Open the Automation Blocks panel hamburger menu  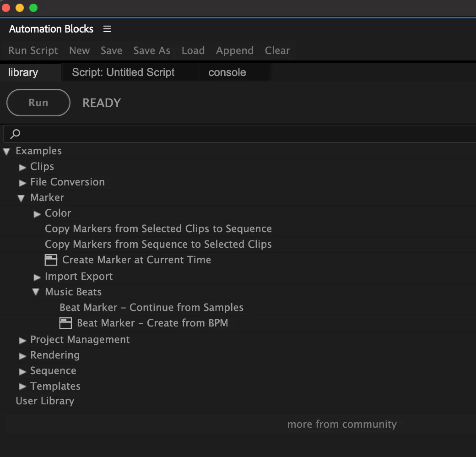pyautogui.click(x=107, y=29)
